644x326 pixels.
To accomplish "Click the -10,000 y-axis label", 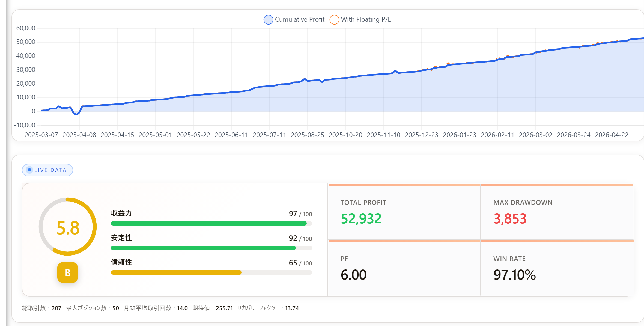I will 25,125.
